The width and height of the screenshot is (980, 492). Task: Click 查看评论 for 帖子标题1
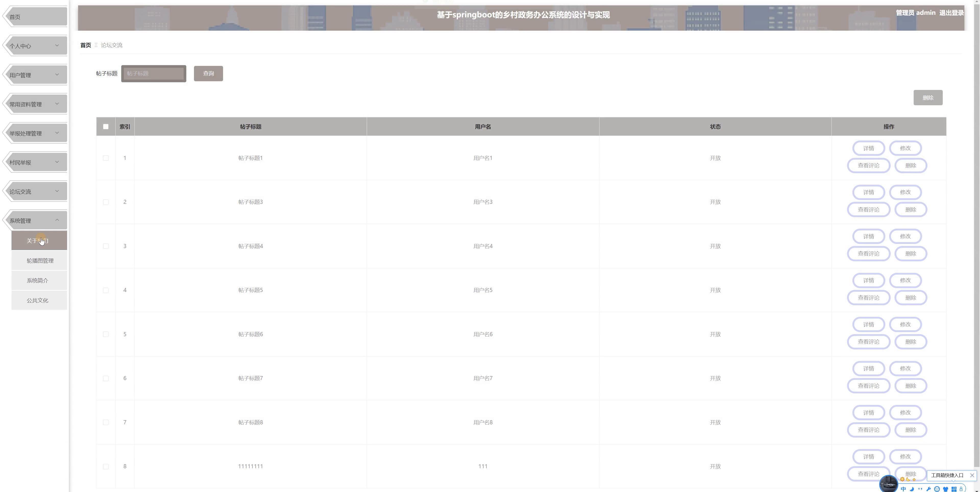(x=868, y=165)
